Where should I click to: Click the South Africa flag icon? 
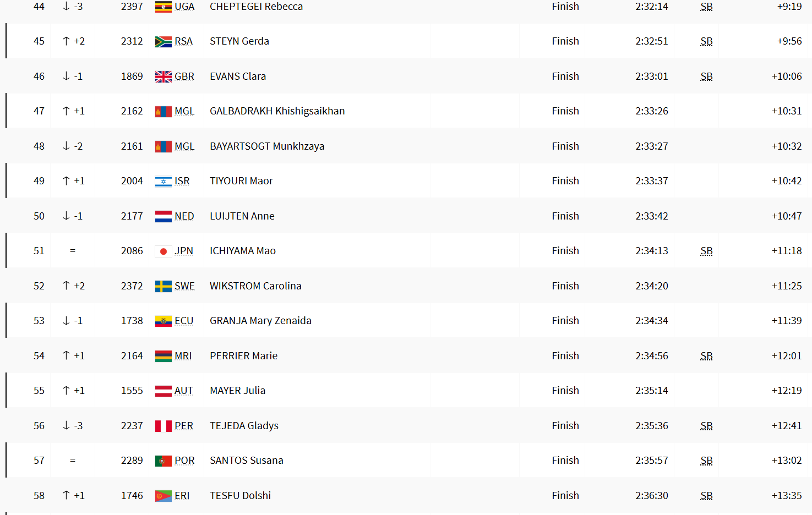click(163, 42)
